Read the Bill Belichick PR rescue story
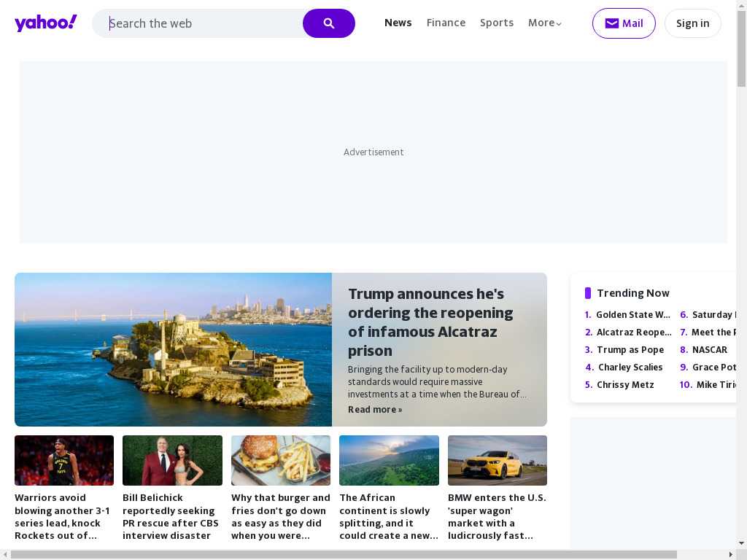 (x=171, y=517)
